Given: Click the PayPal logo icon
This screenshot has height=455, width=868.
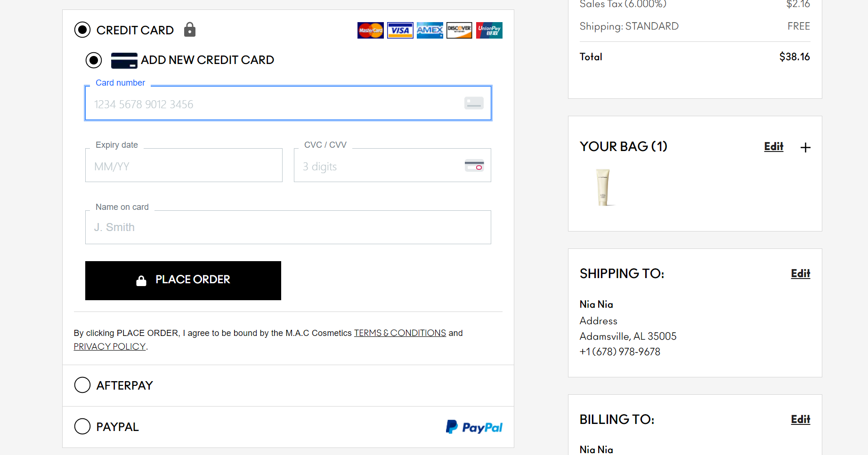Looking at the screenshot, I should (474, 427).
